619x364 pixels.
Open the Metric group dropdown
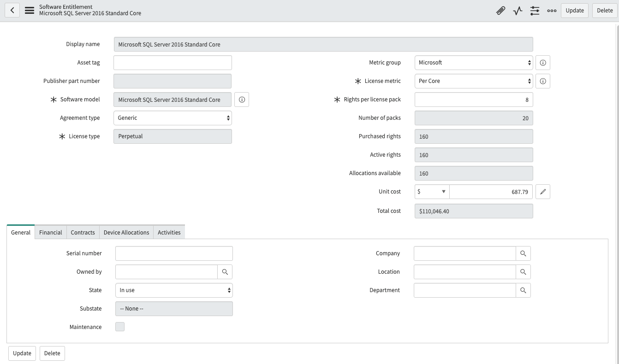pyautogui.click(x=474, y=63)
